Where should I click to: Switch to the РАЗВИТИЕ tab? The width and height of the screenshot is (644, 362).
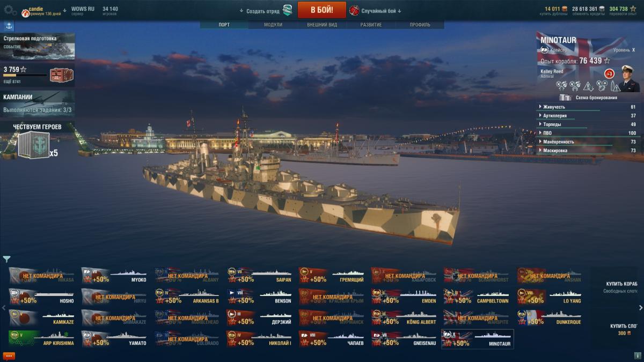coord(371,25)
